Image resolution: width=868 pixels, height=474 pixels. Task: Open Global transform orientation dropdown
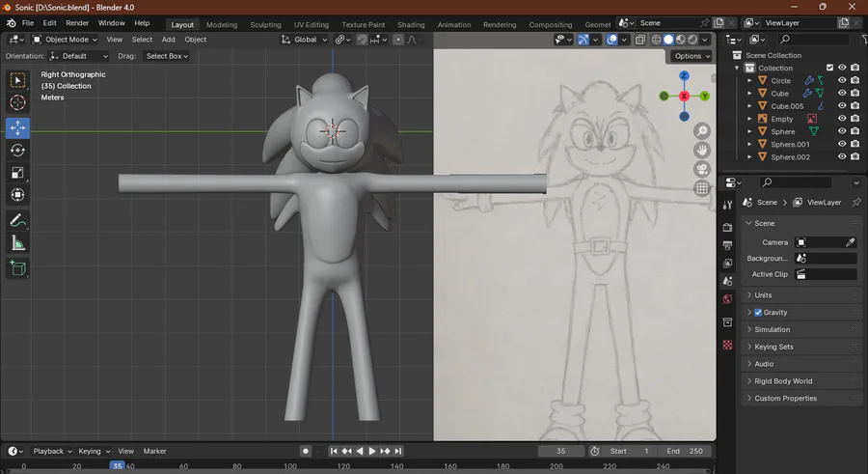point(305,40)
